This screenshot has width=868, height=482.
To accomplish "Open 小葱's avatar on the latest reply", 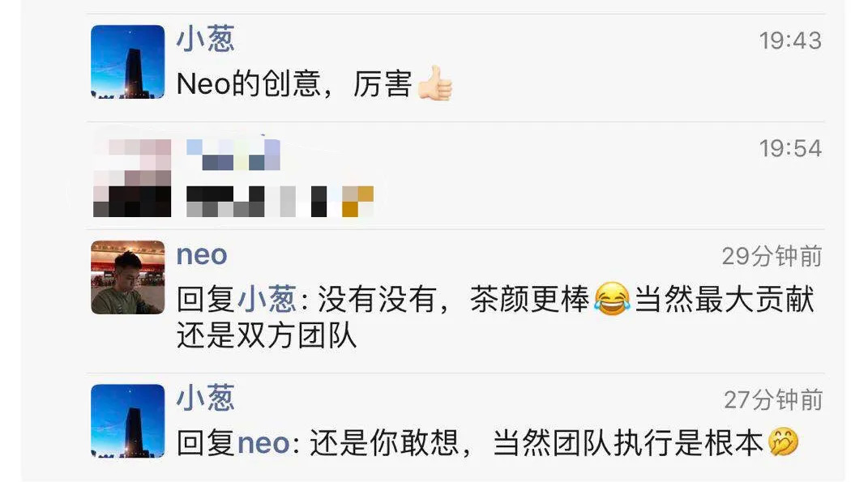I will click(x=128, y=421).
